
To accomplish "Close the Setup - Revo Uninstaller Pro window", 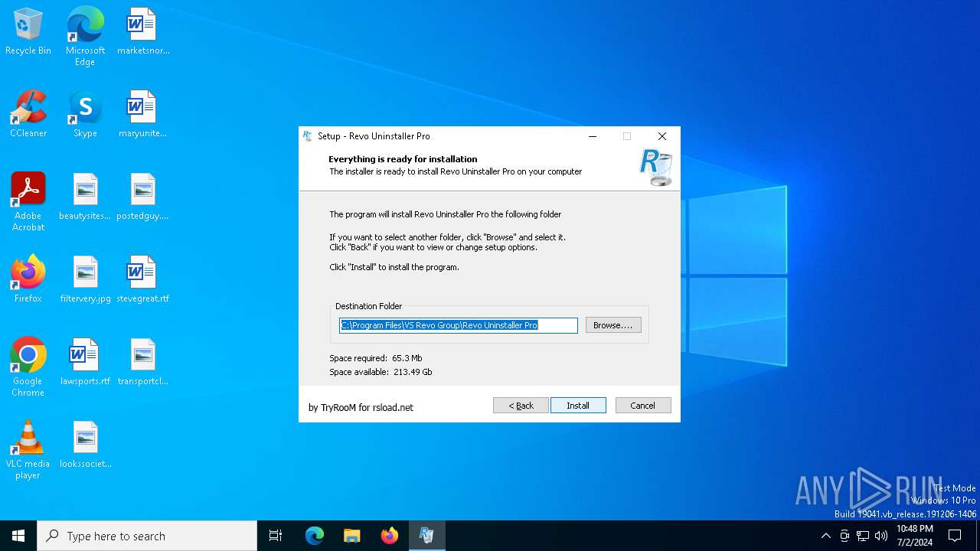I will 662,136.
